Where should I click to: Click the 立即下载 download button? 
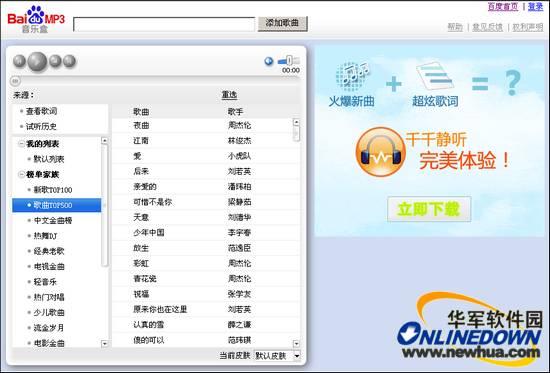429,209
